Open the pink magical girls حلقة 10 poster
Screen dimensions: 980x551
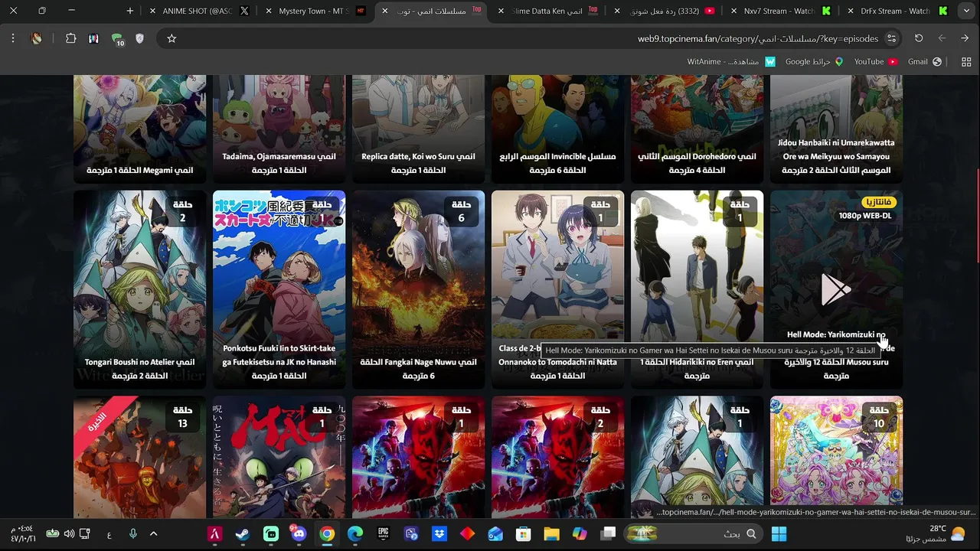[836, 458]
